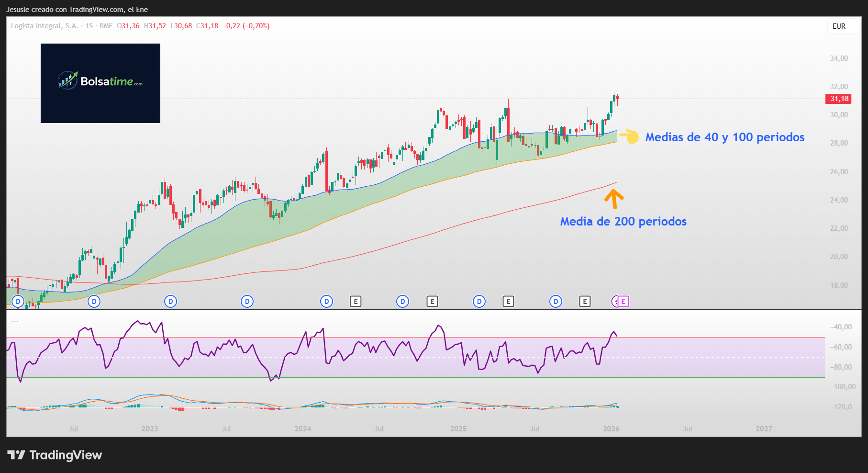
Task: Click the leftmost dividend D marker
Action: 18,302
